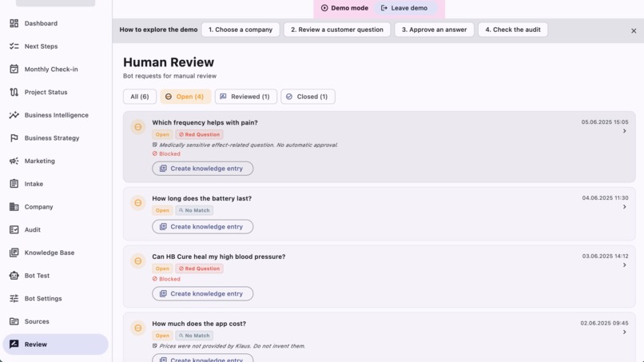Screen dimensions: 644x362
Task: Click Blocked label under frequency question
Action: 166,153
